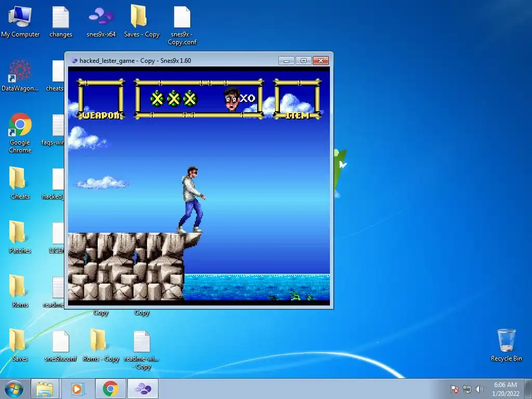532x399 pixels.
Task: Open the Roms - Copy folder
Action: 101,345
